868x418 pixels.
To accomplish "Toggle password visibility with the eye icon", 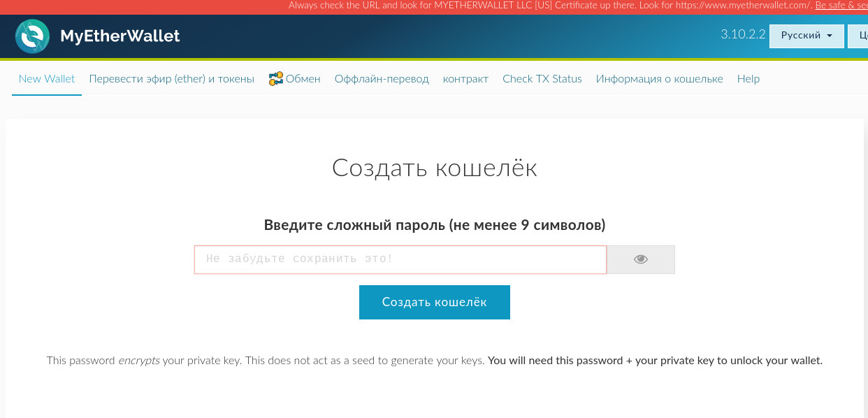I will (640, 259).
